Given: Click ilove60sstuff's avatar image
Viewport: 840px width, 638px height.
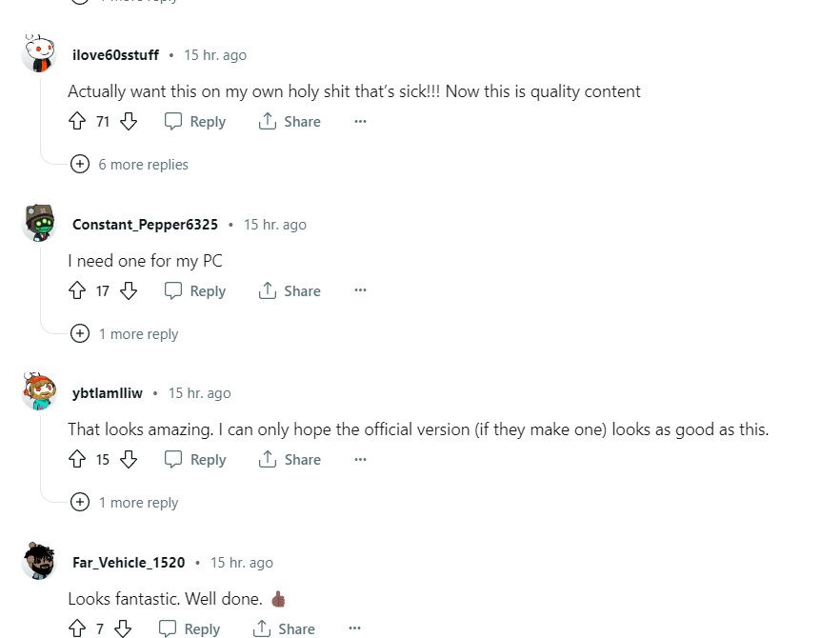Looking at the screenshot, I should (39, 54).
